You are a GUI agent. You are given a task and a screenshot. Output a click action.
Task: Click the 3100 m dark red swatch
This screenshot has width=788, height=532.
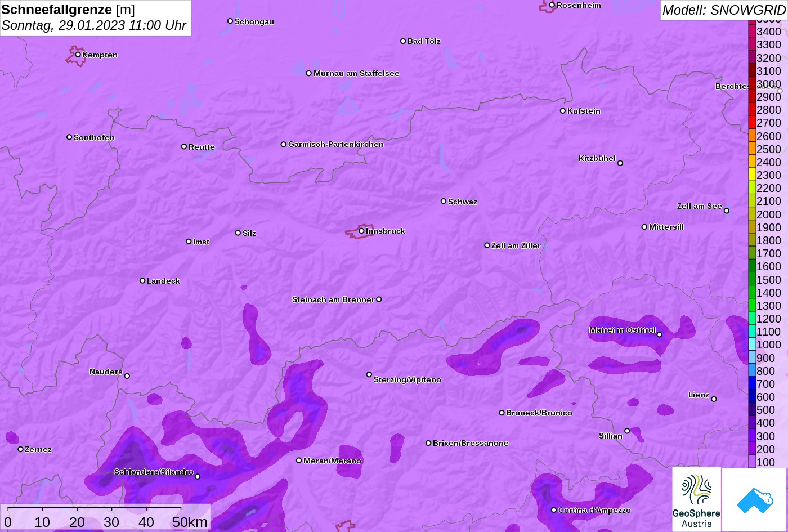752,70
